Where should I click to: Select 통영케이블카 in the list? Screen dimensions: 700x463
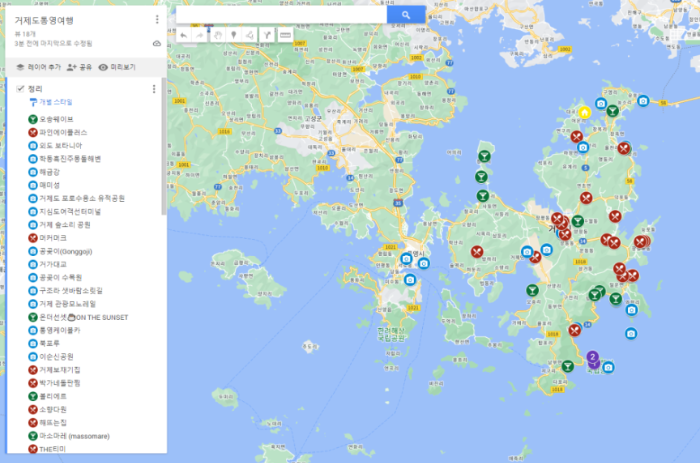60,330
